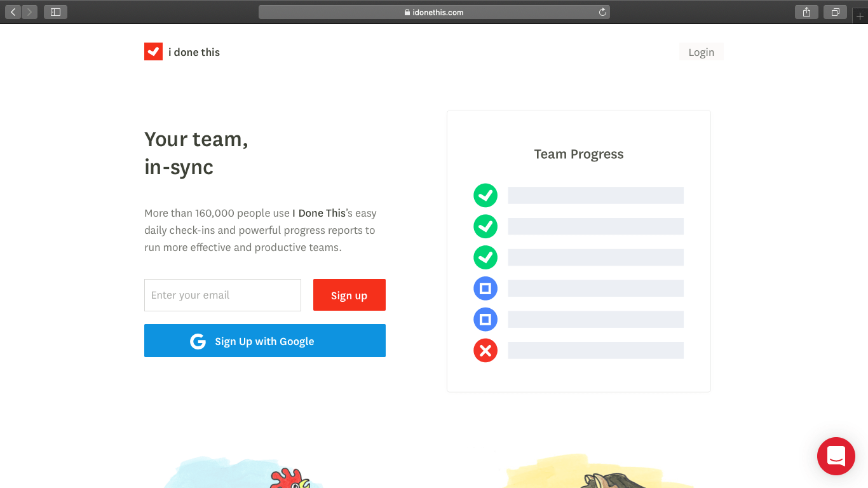This screenshot has width=868, height=488.
Task: Click the red X status icon
Action: (x=485, y=350)
